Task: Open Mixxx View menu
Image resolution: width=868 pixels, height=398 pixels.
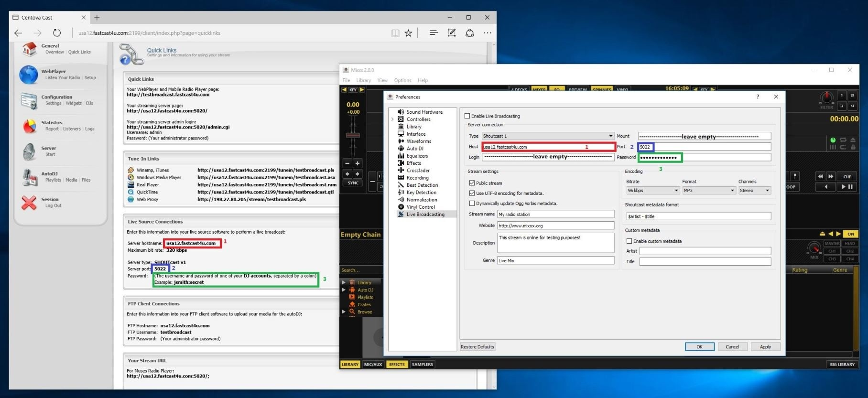Action: tap(382, 80)
